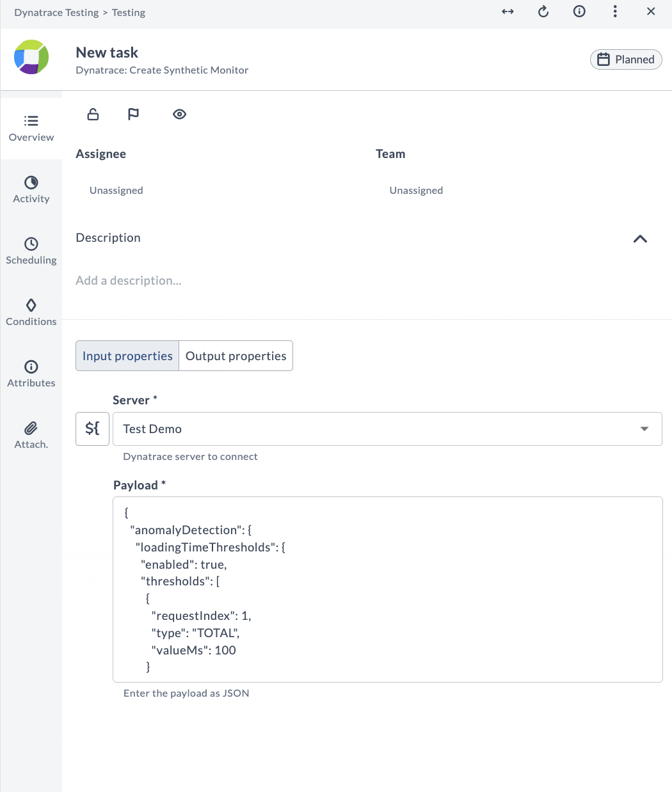Open the Unassigned Assignee selector
The width and height of the screenshot is (672, 792).
[x=116, y=190]
